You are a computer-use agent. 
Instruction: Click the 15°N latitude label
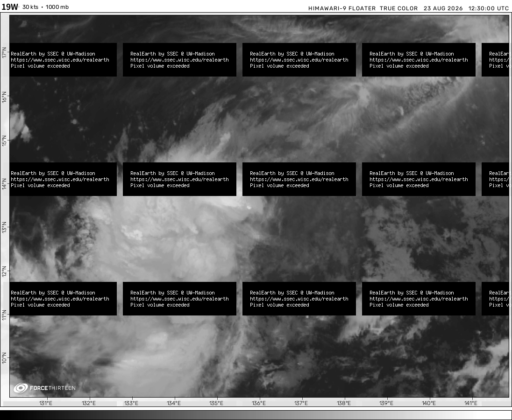(4, 141)
